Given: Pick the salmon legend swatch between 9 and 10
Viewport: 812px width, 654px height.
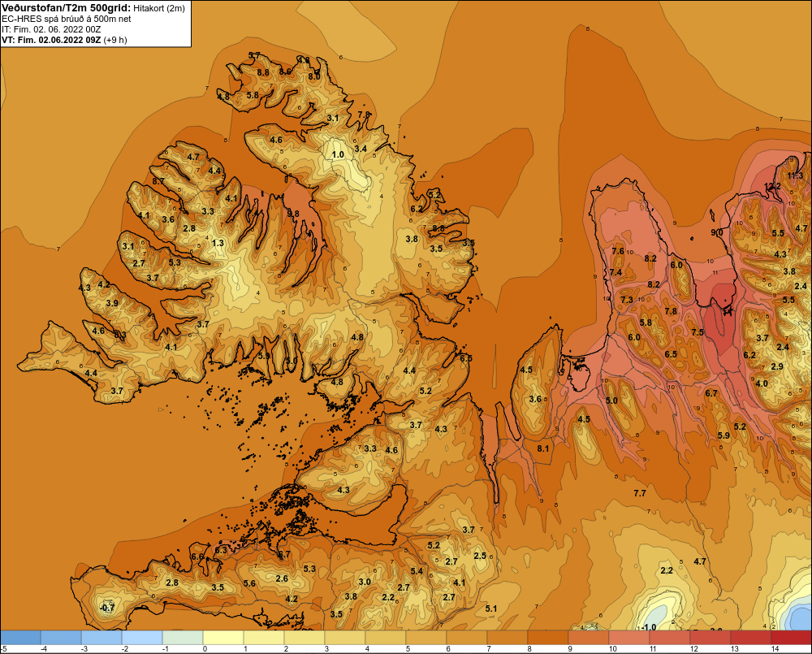Looking at the screenshot, I should coord(588,638).
